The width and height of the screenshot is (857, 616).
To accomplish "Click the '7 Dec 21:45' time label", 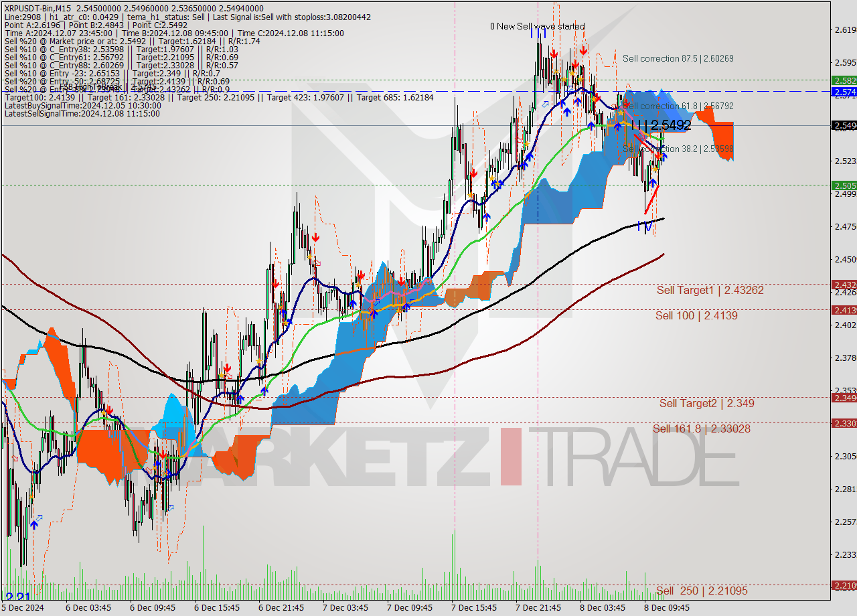I will click(538, 608).
